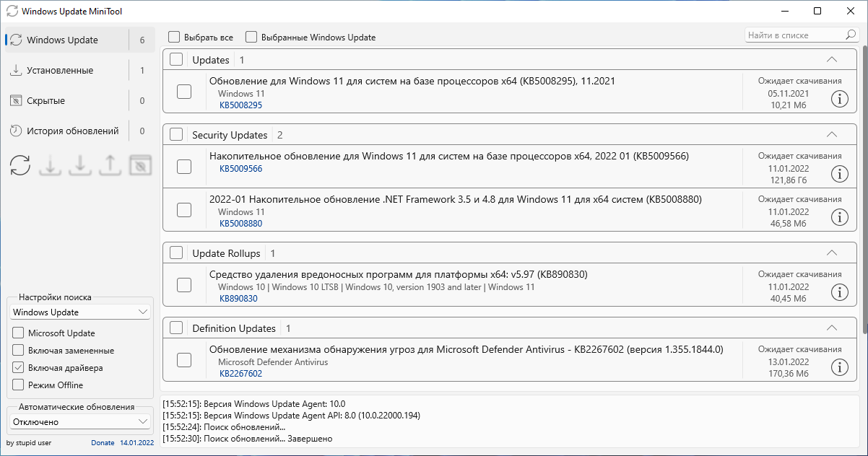Open the Windows Update search source dropdown

tap(80, 312)
